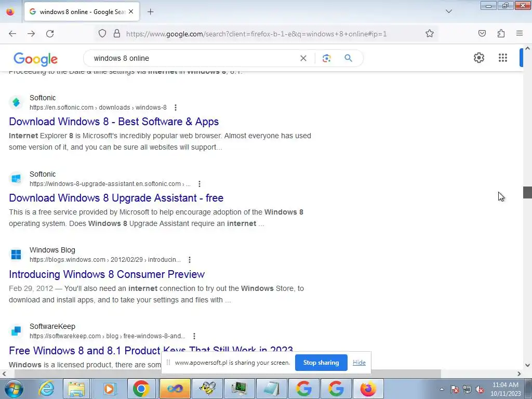Save page to Pocket

tap(482, 34)
